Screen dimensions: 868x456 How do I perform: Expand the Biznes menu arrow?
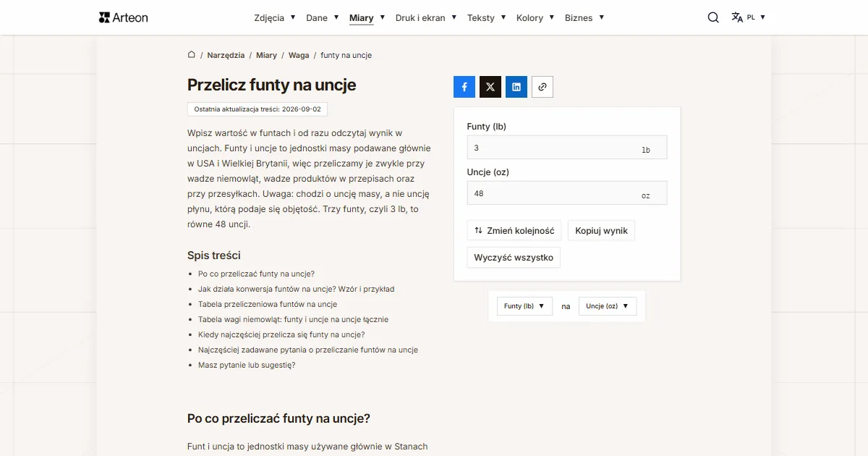click(x=601, y=17)
